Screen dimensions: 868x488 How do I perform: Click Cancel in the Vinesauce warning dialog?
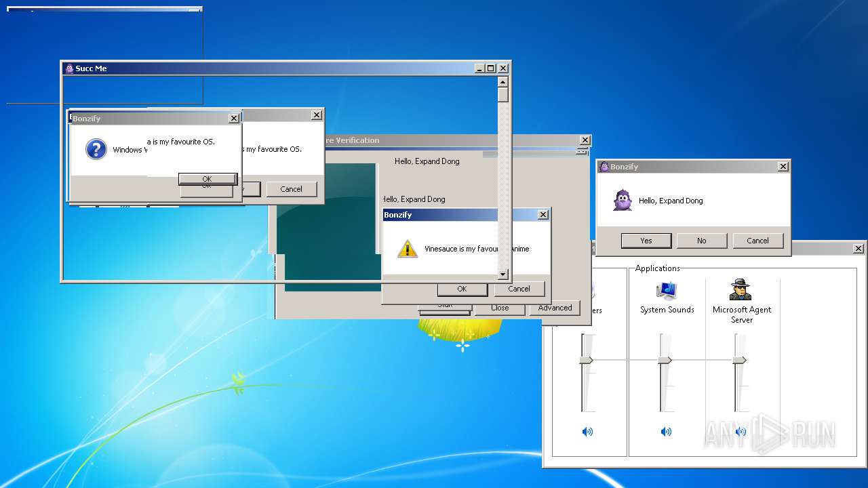[519, 289]
